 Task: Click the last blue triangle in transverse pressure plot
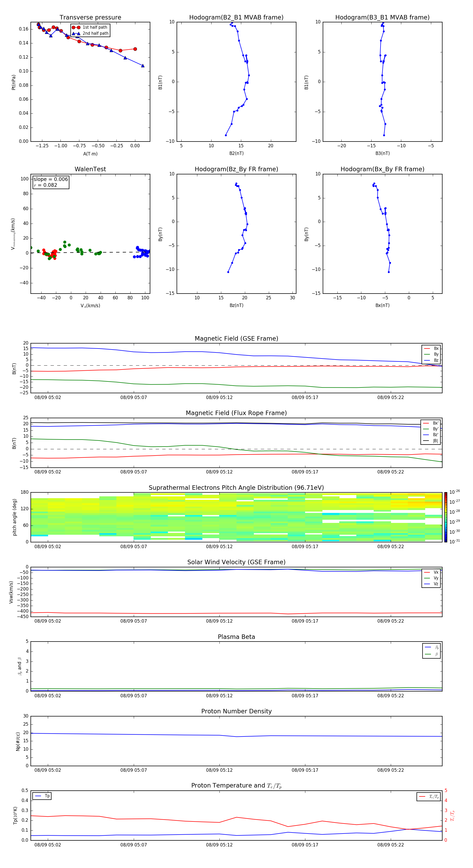click(x=143, y=66)
